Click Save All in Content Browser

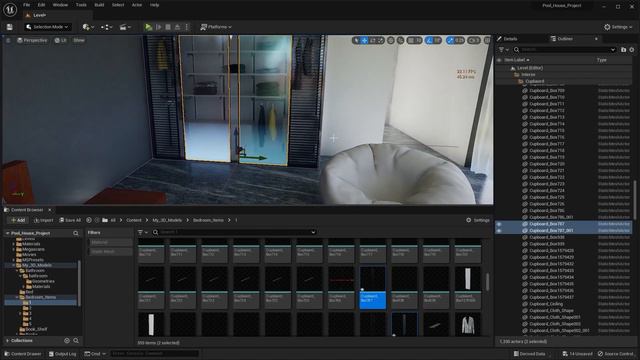click(70, 220)
